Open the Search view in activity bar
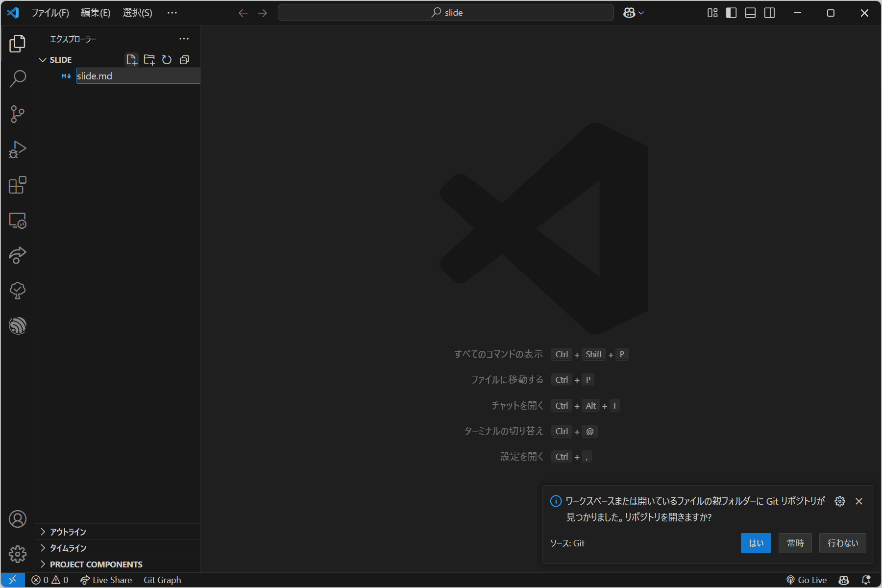Viewport: 882px width, 588px height. [x=18, y=78]
